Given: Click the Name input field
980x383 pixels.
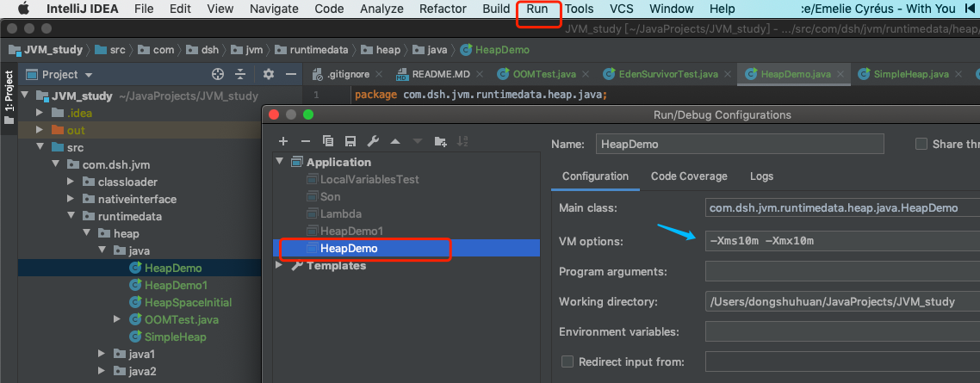Looking at the screenshot, I should pyautogui.click(x=740, y=144).
